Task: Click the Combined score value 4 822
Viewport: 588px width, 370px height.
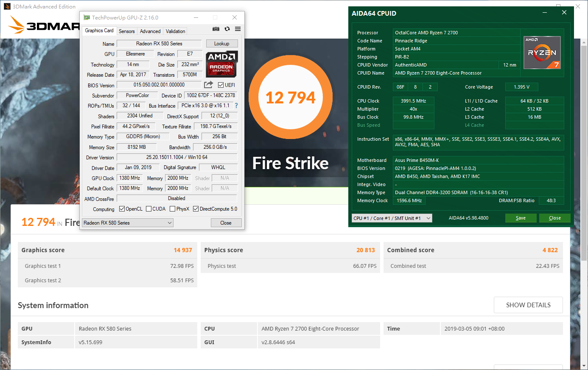Action: tap(550, 250)
